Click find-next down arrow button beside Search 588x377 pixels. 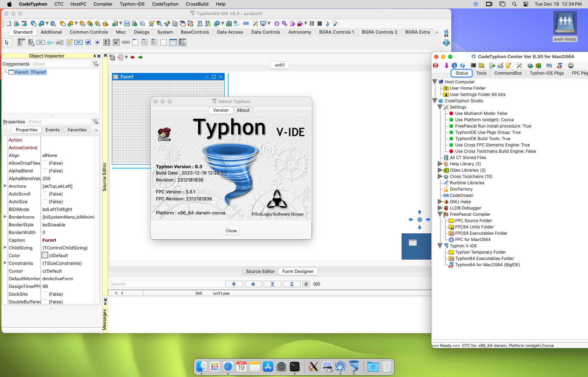234,284
